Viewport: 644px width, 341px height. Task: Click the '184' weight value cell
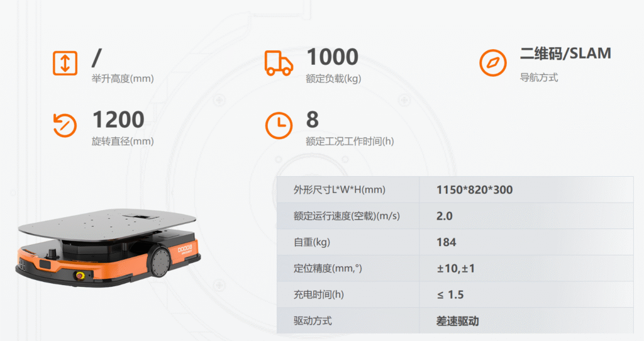(x=526, y=242)
